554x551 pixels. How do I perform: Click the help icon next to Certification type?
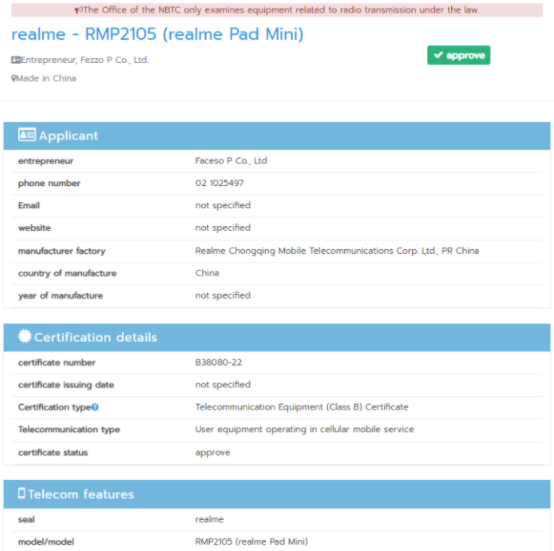(95, 407)
